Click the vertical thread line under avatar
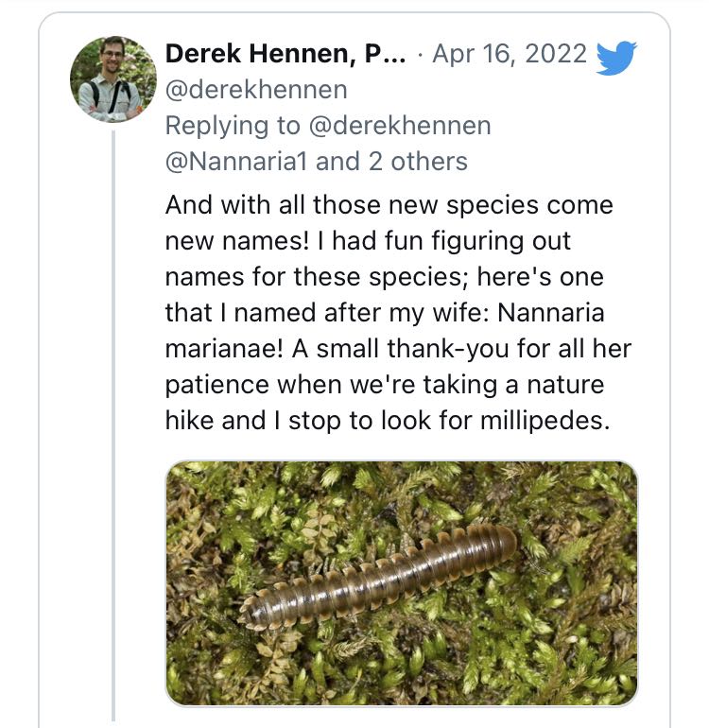Image resolution: width=709 pixels, height=728 pixels. (112, 425)
